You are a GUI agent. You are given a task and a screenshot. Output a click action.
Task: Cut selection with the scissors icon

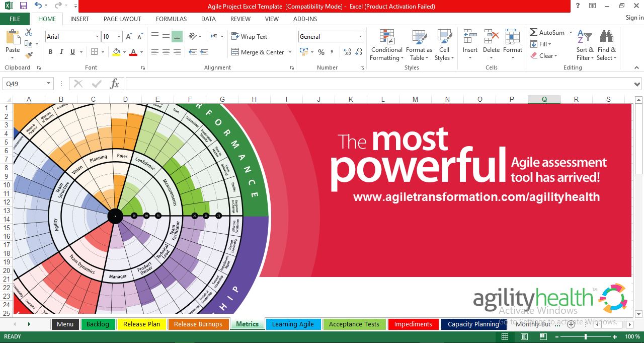[29, 32]
